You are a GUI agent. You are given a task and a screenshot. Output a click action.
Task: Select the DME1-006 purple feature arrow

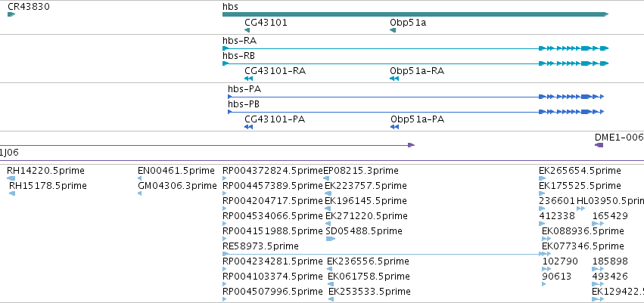(599, 145)
